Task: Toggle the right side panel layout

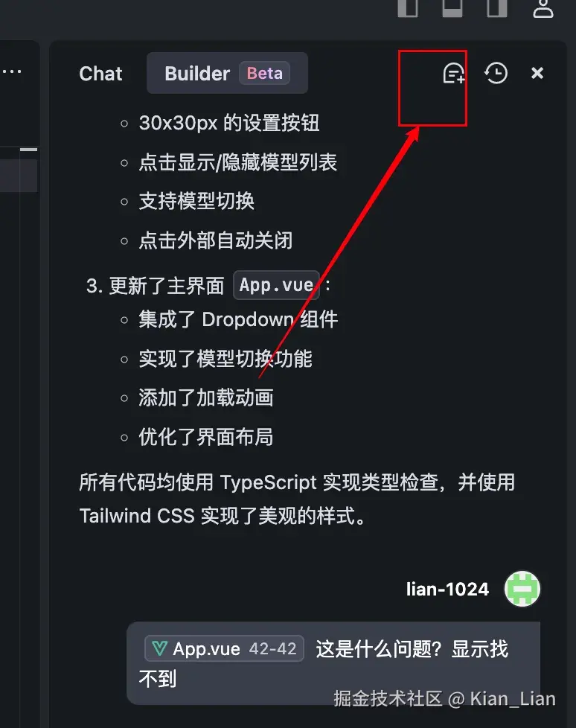Action: click(x=496, y=8)
